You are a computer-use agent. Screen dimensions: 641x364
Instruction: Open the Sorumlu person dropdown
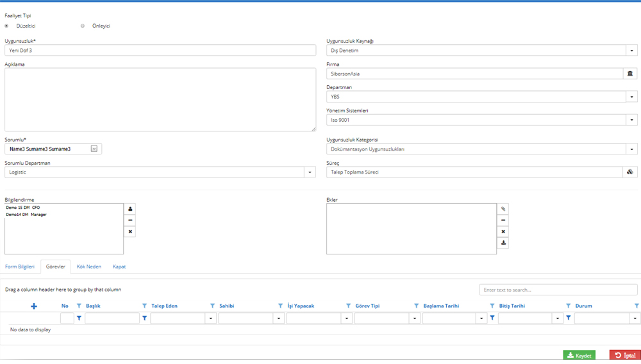(x=94, y=149)
